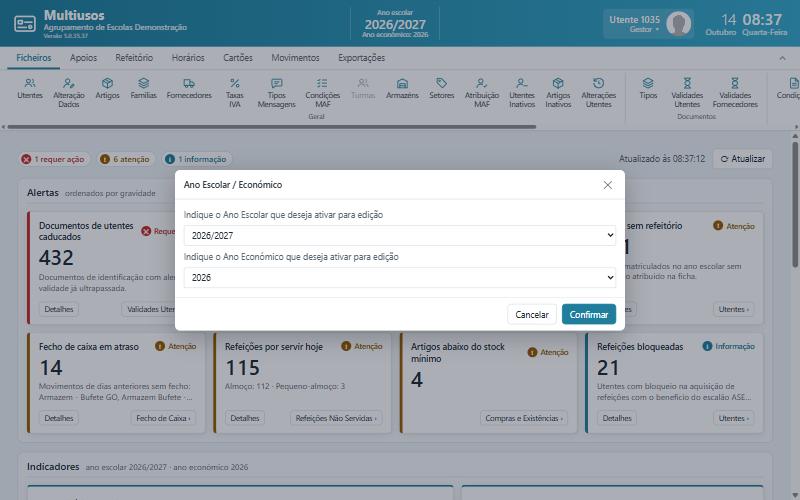
Task: Switch to the Apoios tab
Action: pos(83,58)
